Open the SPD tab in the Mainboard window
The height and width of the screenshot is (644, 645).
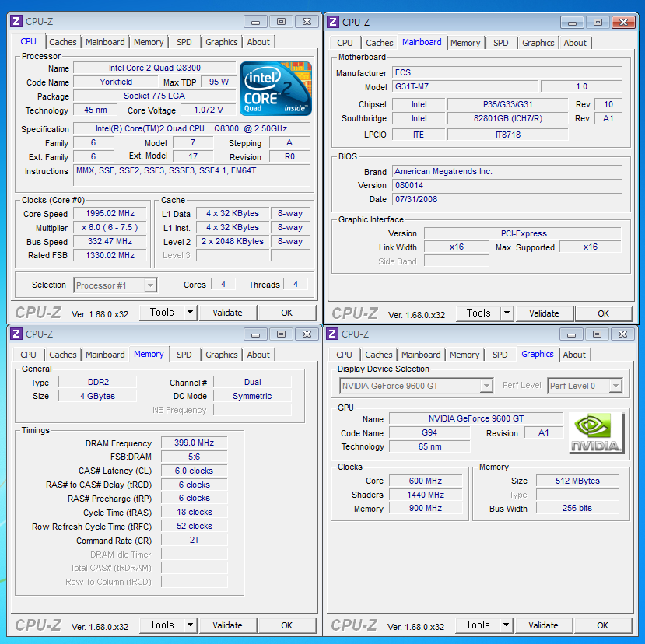[500, 43]
